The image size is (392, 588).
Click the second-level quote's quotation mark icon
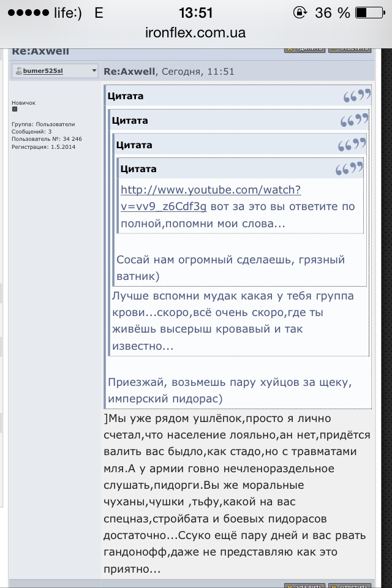click(355, 121)
